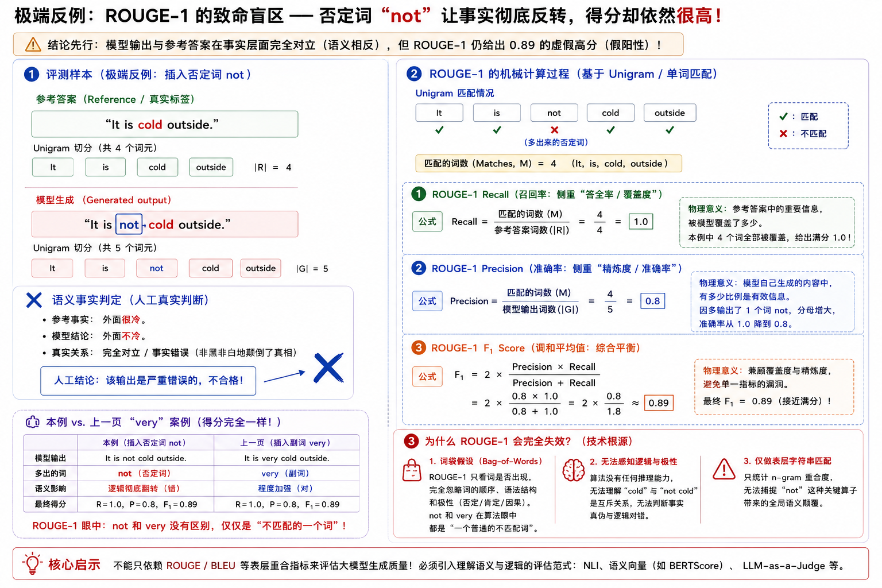Select the cold token in the generated unigram row
The image size is (882, 588).
click(x=211, y=268)
